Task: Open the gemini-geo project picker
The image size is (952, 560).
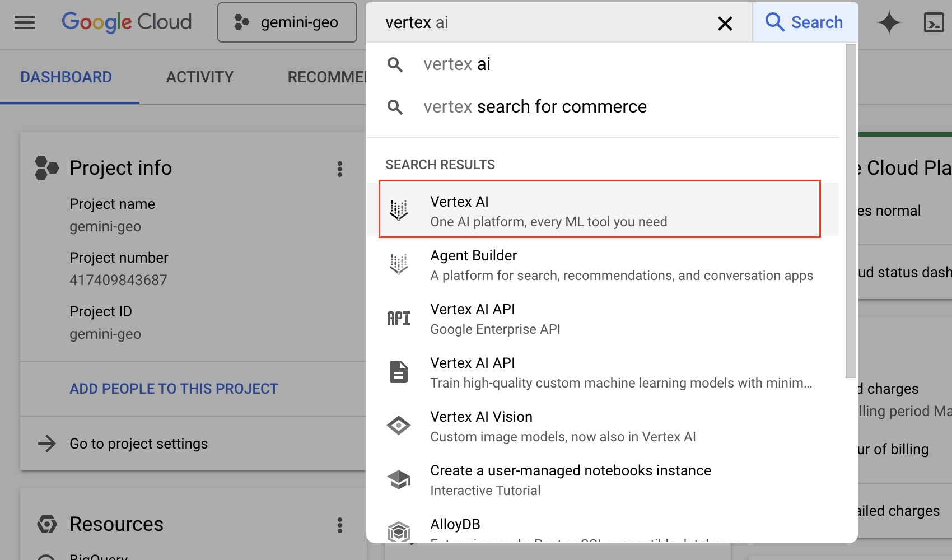Action: point(287,22)
